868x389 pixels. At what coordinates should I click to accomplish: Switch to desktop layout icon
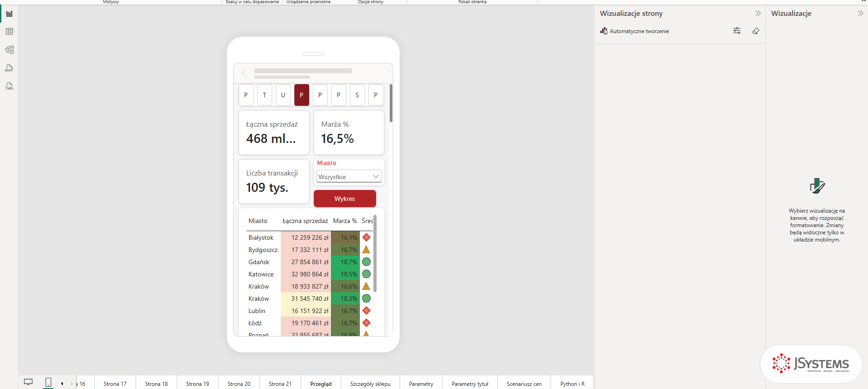click(x=28, y=382)
